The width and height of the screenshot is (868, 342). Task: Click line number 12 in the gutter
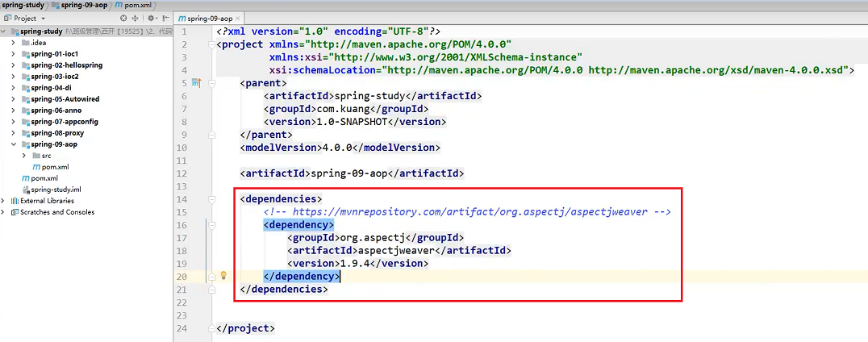tap(183, 173)
